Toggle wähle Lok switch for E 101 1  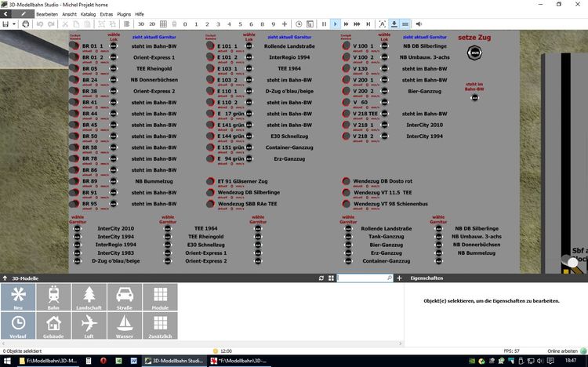click(249, 46)
